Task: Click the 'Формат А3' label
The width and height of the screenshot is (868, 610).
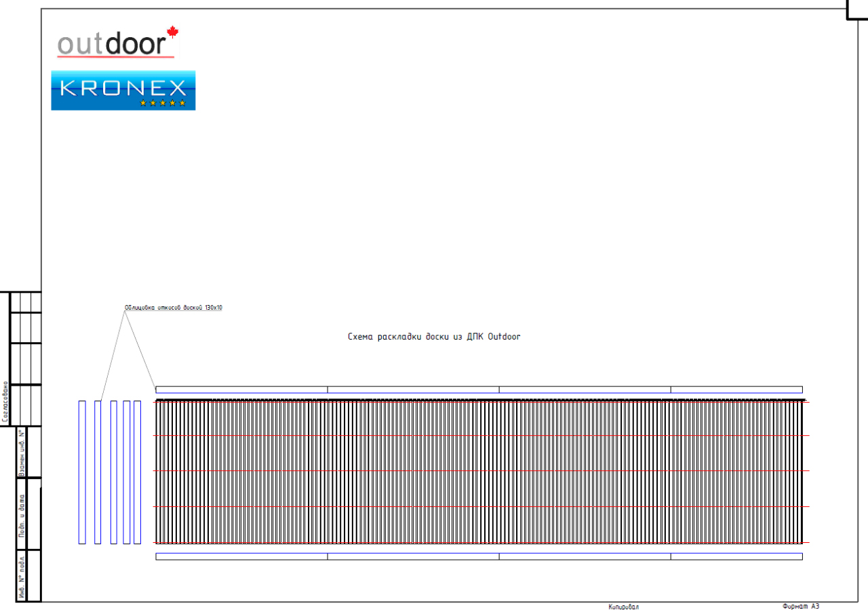Action: click(800, 606)
